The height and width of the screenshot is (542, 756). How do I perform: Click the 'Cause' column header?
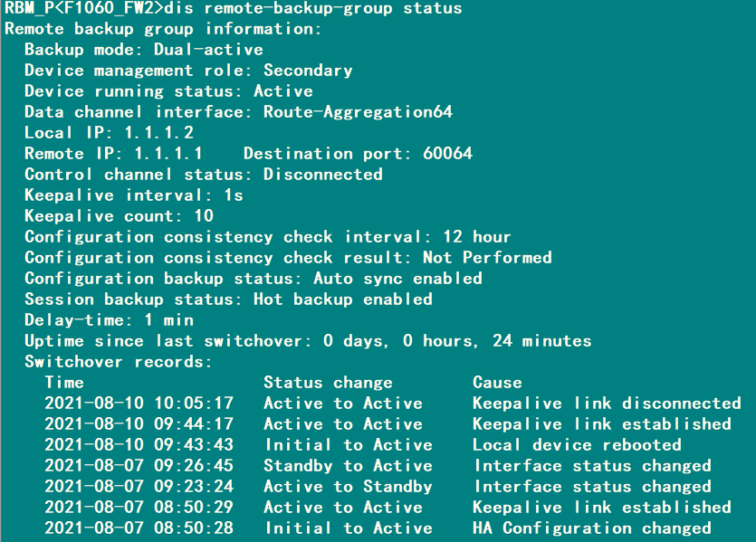click(x=497, y=383)
